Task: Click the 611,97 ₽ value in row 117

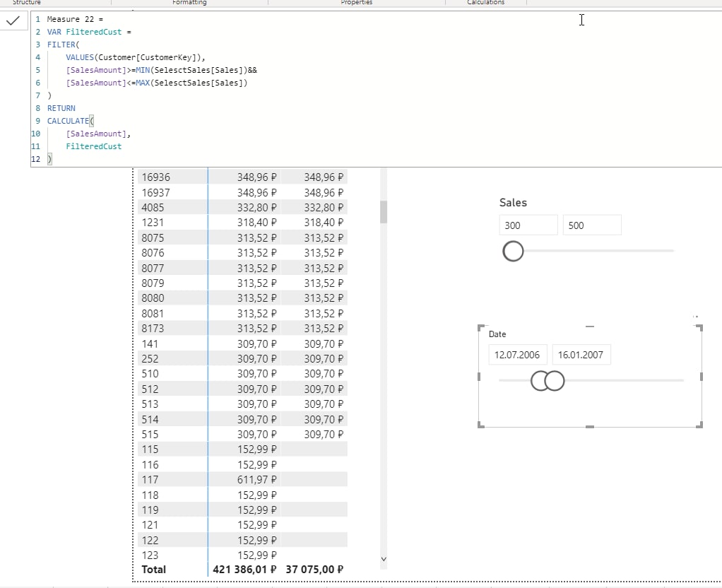Action: click(257, 480)
